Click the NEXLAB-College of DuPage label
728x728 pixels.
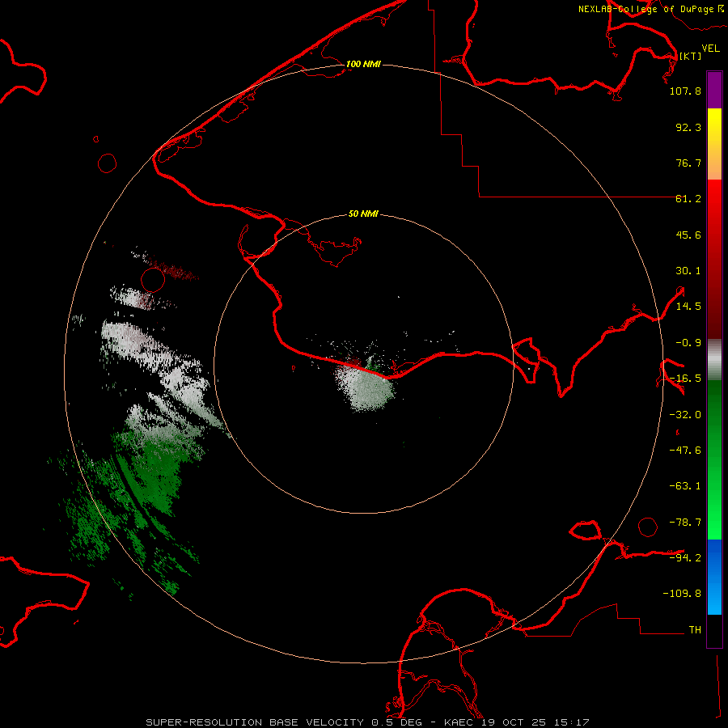click(651, 9)
